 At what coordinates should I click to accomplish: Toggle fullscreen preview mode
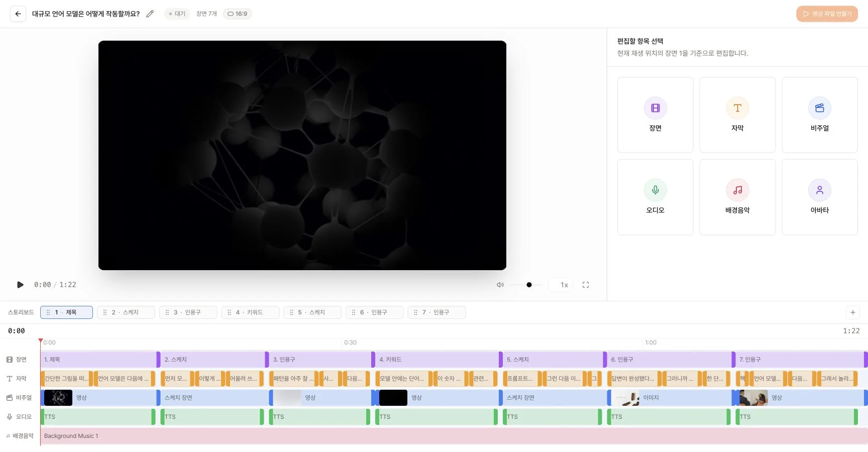pos(586,285)
